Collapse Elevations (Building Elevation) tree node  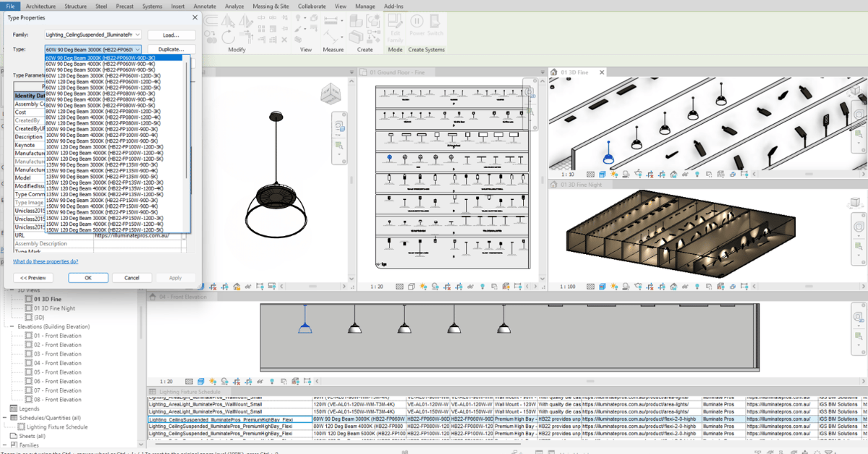(12, 327)
